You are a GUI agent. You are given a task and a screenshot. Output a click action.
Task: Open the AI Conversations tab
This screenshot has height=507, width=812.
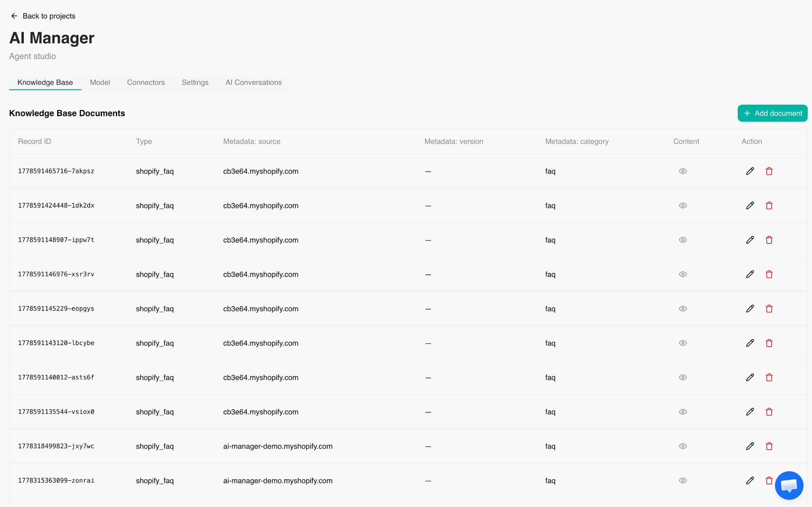coord(254,82)
